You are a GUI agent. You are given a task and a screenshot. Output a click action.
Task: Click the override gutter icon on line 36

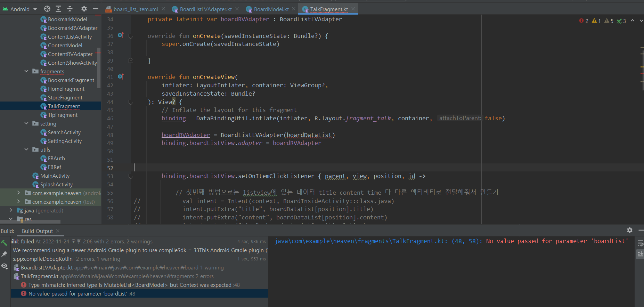tap(121, 35)
